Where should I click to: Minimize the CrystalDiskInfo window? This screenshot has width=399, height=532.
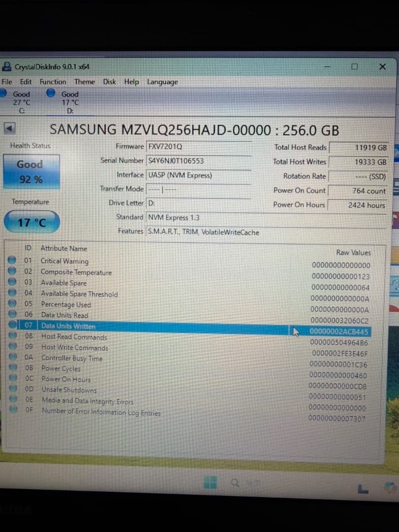(x=327, y=67)
